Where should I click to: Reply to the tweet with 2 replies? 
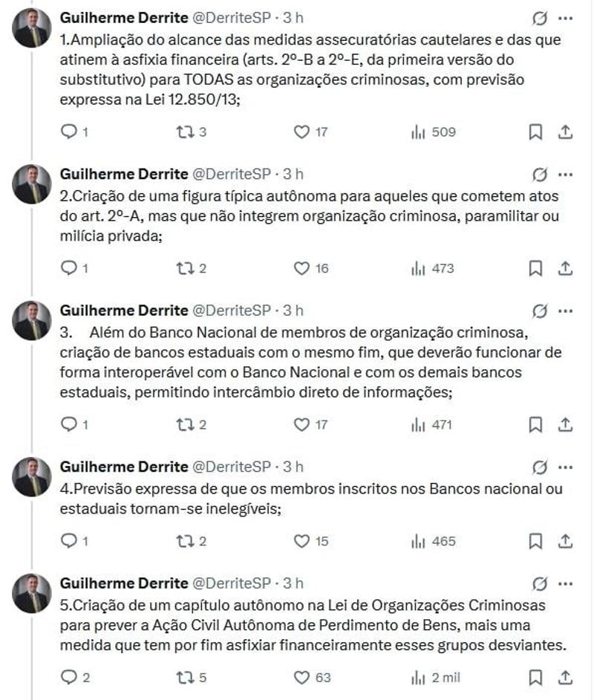tap(69, 677)
